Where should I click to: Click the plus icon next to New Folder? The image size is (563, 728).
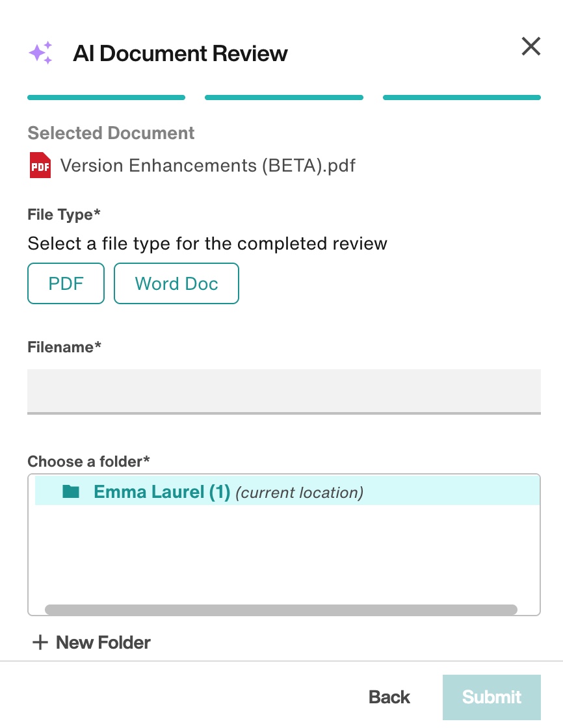coord(40,642)
